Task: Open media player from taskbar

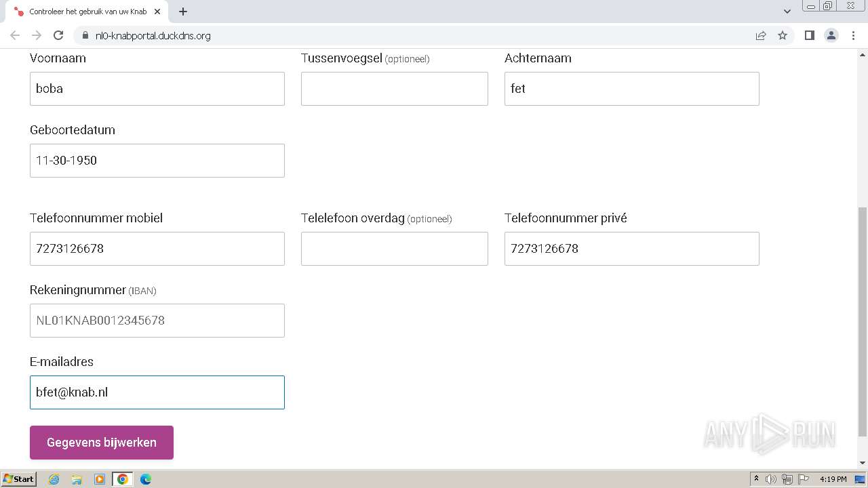Action: 100,479
